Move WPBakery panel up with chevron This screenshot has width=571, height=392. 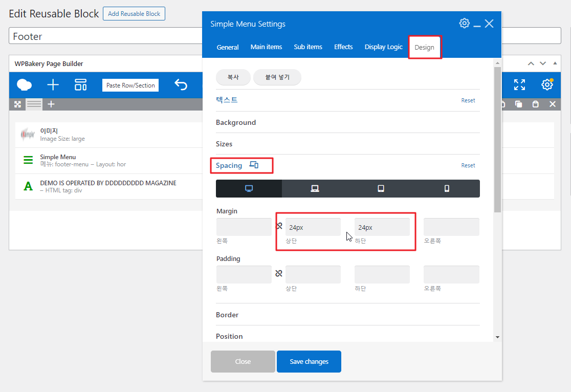[x=531, y=63]
